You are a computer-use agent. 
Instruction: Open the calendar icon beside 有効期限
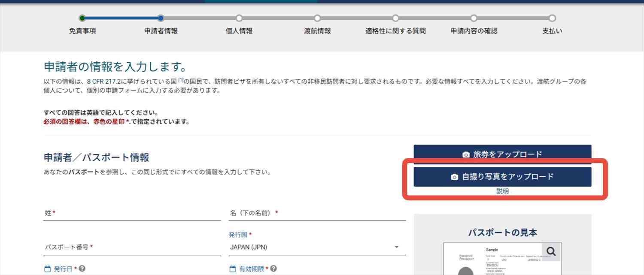[233, 269]
